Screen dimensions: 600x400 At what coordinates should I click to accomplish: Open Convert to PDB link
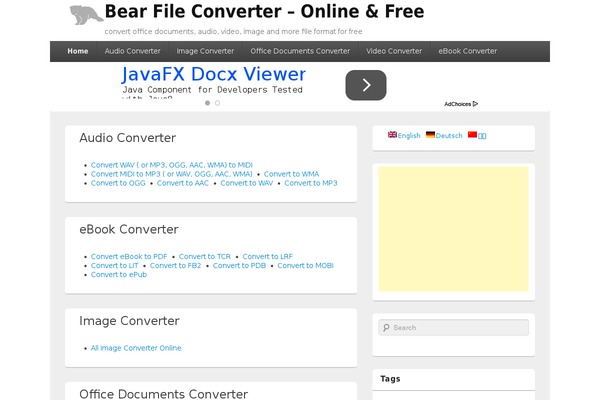point(239,265)
